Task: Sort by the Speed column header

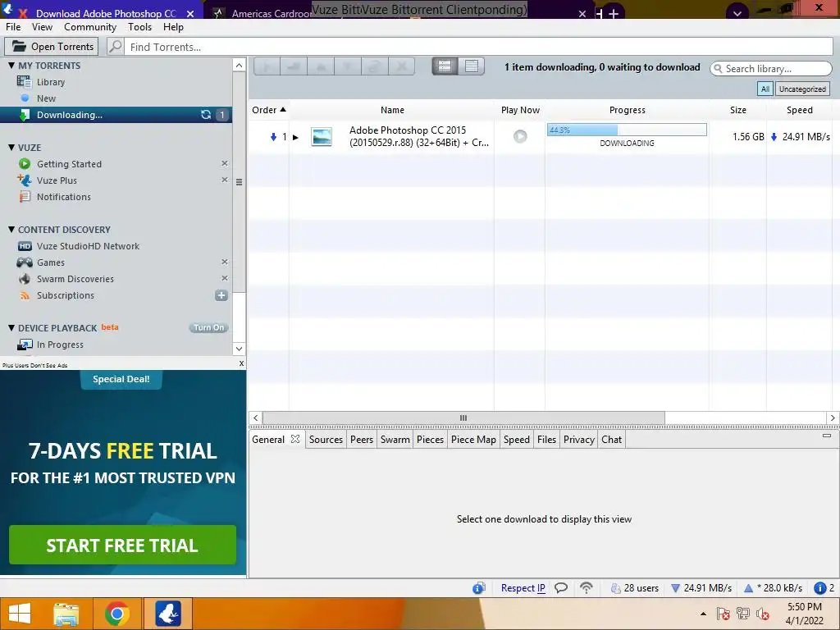Action: (799, 110)
